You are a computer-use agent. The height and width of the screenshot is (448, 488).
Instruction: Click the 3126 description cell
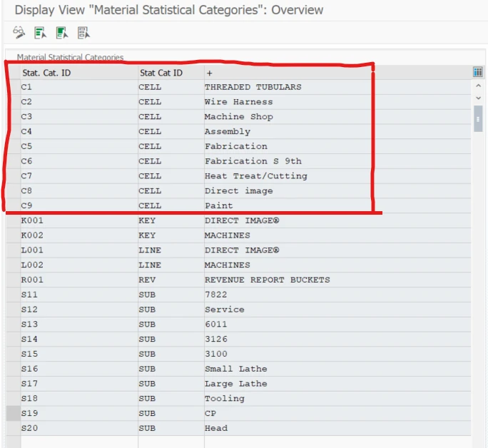point(337,339)
